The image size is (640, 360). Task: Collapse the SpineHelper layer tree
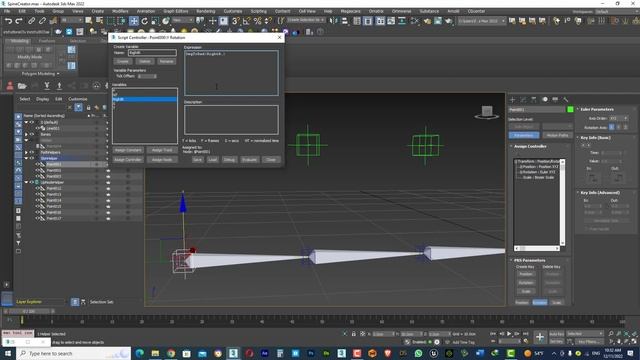pos(27,158)
